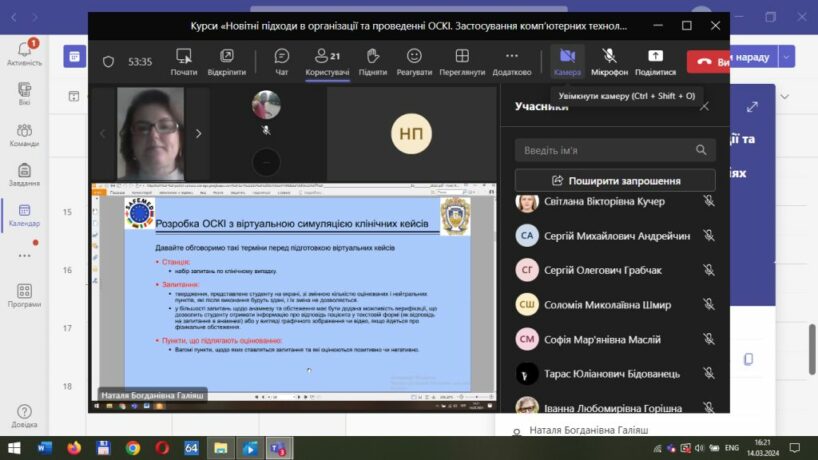The image size is (818, 460).
Task: Open the Переглянути view options menu
Action: [462, 61]
